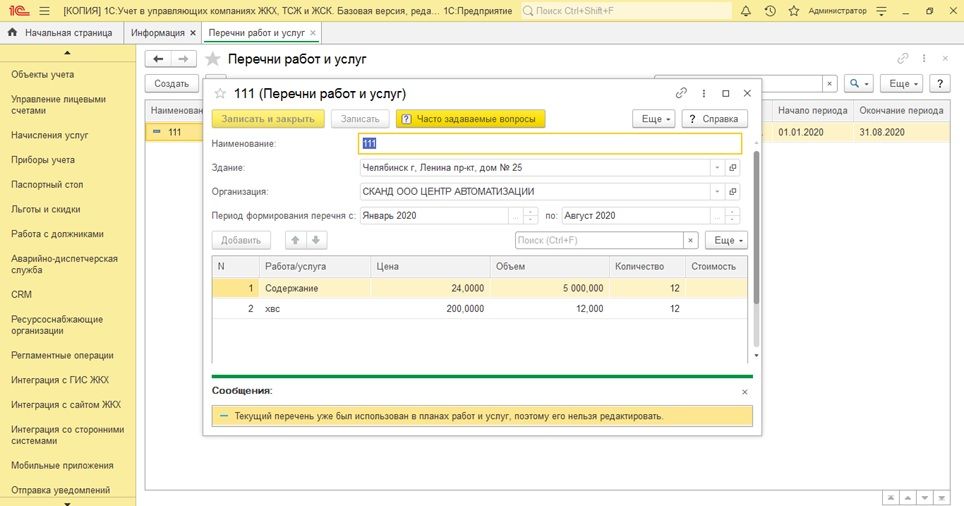Open the Организация field's linked record icon

coord(733,192)
